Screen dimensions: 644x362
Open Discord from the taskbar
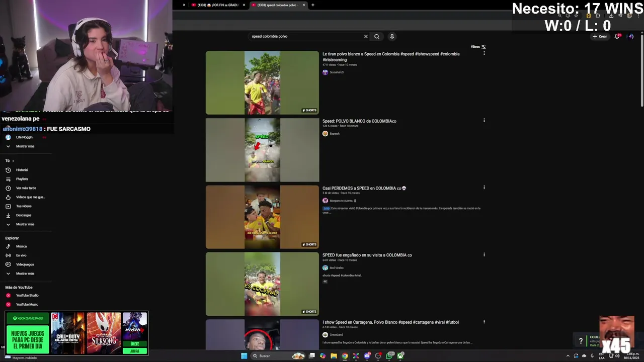[367, 356]
